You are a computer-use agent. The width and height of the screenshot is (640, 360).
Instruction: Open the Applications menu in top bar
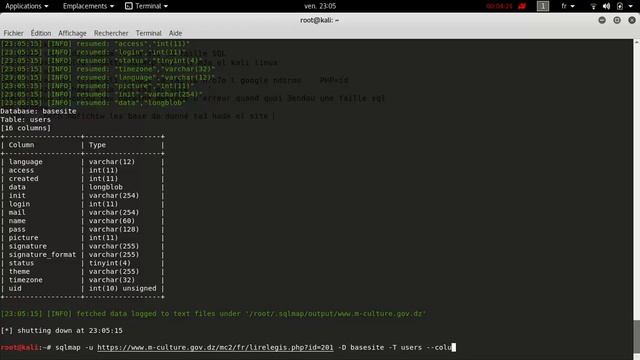point(27,6)
